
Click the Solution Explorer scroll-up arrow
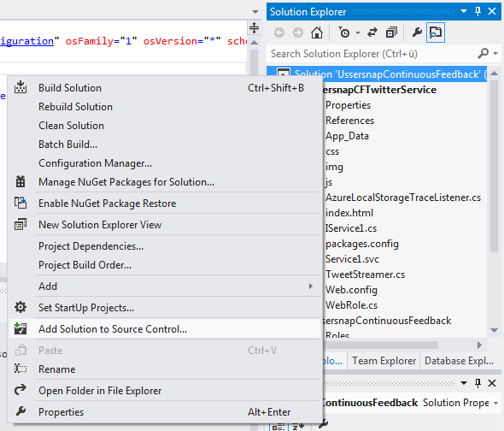[495, 74]
